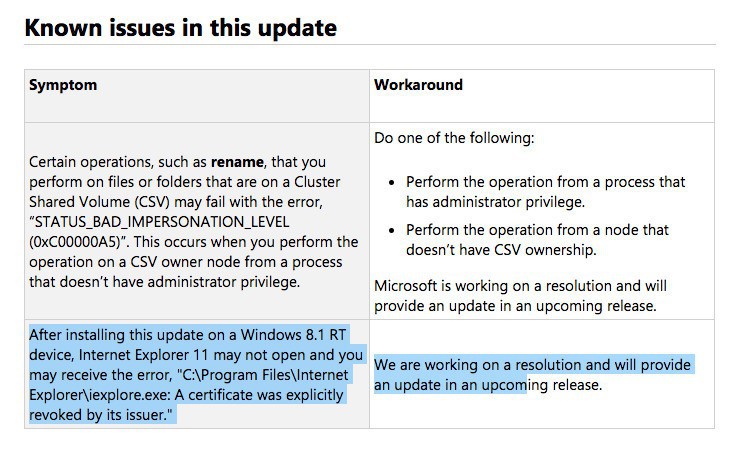Image resolution: width=744 pixels, height=457 pixels.
Task: Click the error code (0xC00000A5)
Action: click(75, 242)
